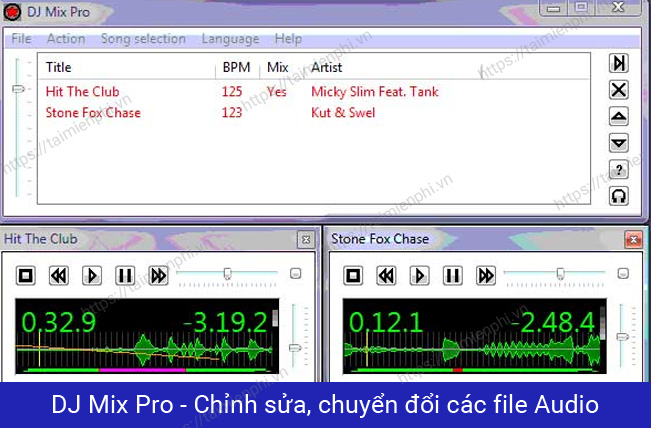
Task: Close the Hit The Club deck window
Action: (x=306, y=240)
